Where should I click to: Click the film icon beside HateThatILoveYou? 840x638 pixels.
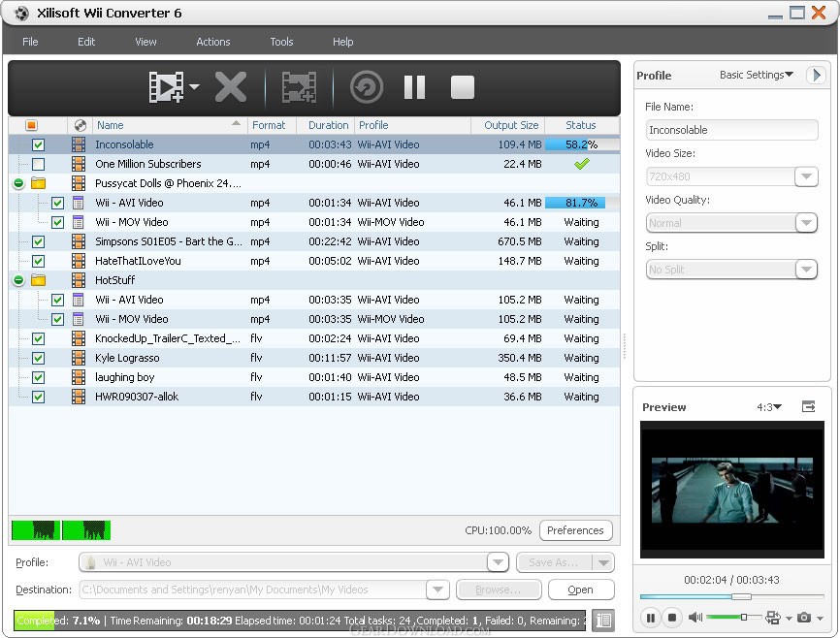(x=79, y=261)
